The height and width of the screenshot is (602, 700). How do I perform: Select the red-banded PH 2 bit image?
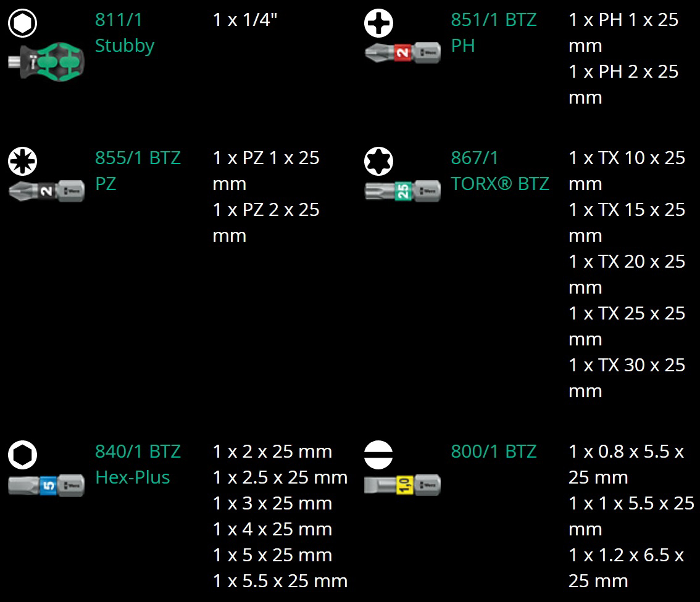point(402,53)
